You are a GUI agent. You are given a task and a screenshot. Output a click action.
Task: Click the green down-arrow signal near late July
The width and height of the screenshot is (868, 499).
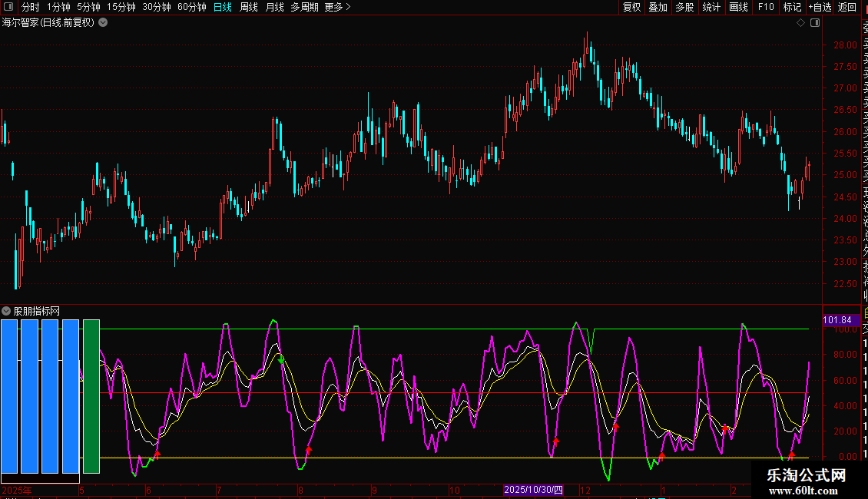point(281,359)
